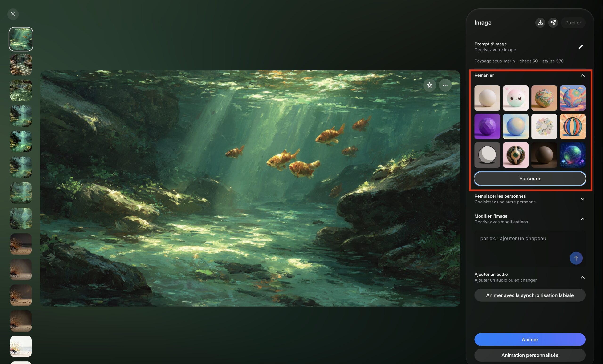Open the second thumbnail with rocky stream
The image size is (603, 364).
21,65
